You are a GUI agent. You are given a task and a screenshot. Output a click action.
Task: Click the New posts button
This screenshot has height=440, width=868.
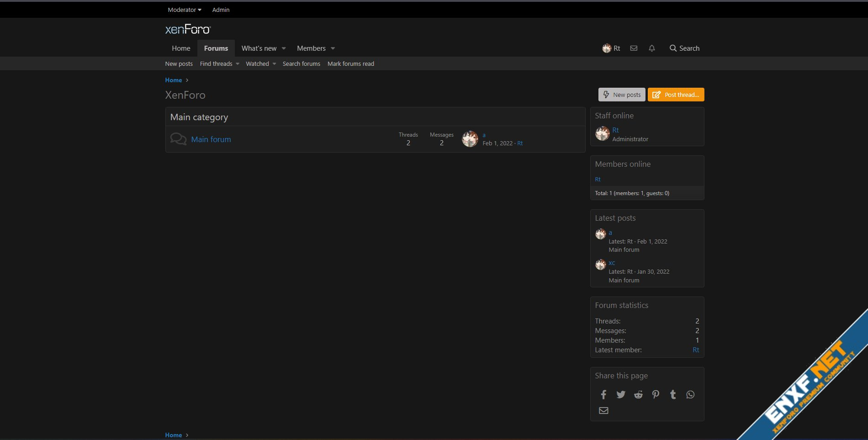622,95
